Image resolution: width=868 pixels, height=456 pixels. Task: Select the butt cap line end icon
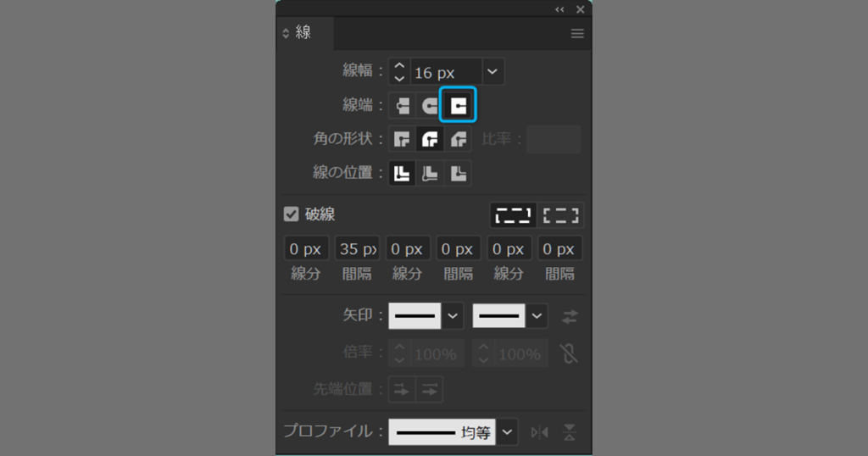pyautogui.click(x=403, y=105)
